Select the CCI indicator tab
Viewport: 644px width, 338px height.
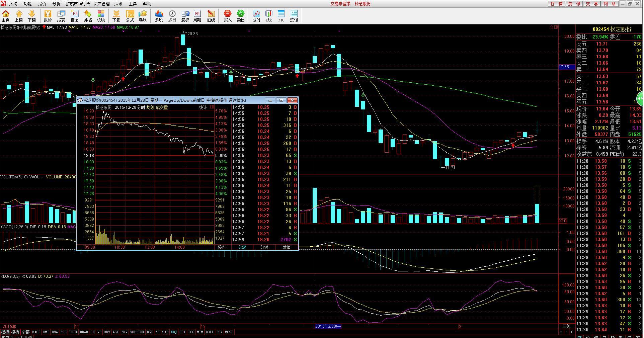pyautogui.click(x=182, y=332)
